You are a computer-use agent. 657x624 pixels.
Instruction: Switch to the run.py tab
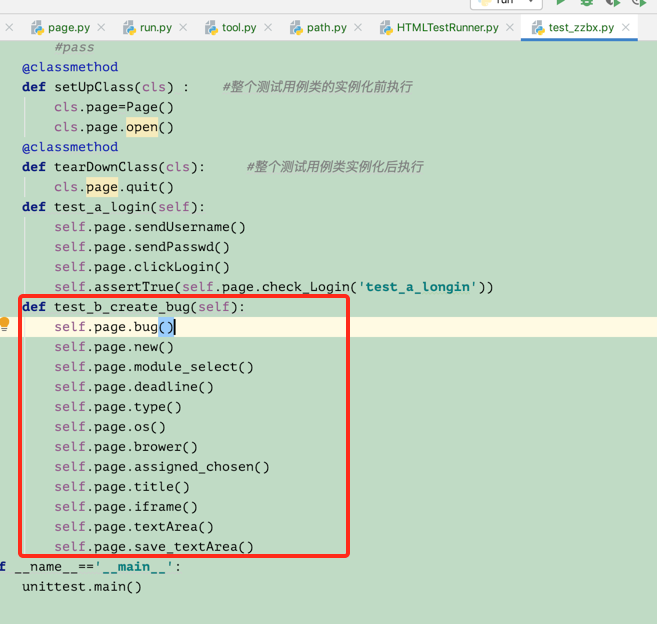click(x=156, y=28)
